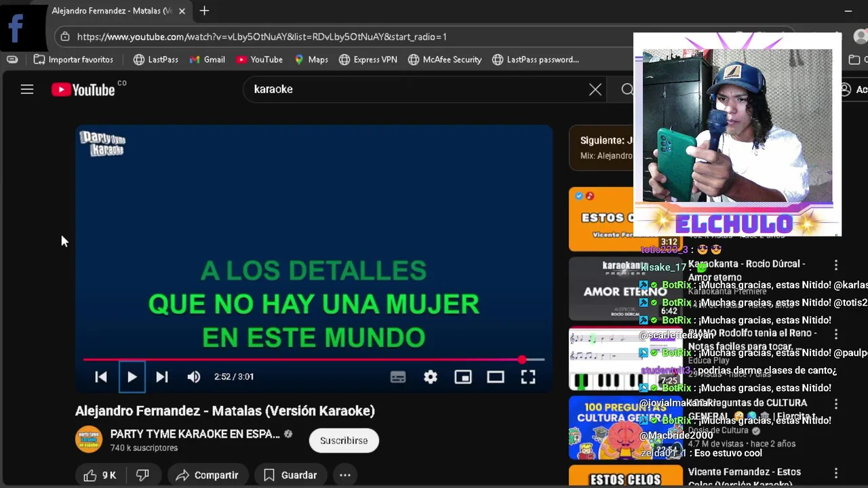Viewport: 868px width, 488px height.
Task: Click 740 k suscriptores text
Action: pyautogui.click(x=144, y=448)
